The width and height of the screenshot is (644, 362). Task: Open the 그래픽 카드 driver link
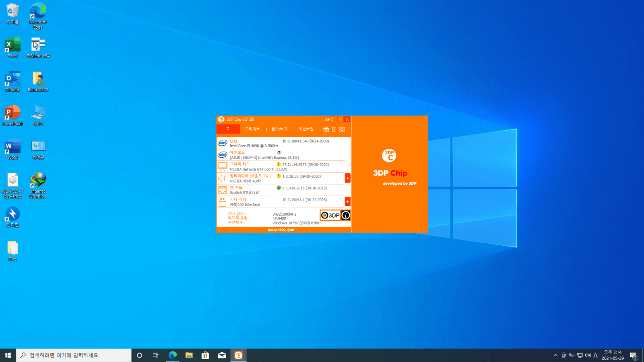point(240,164)
